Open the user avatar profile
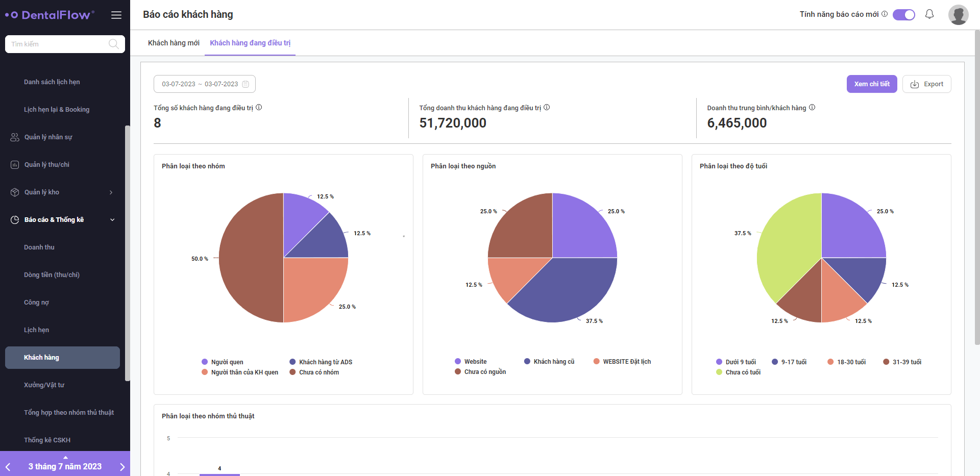Viewport: 980px width, 476px height. tap(958, 15)
